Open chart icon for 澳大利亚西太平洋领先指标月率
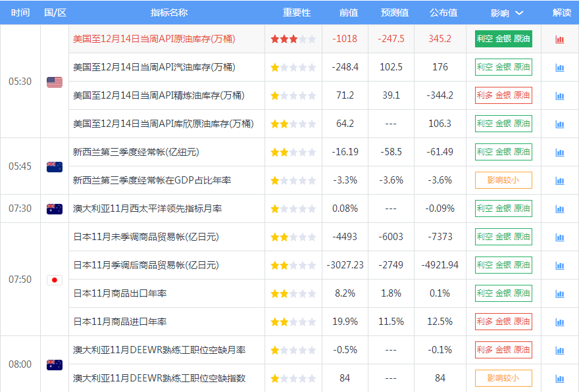This screenshot has width=579, height=392. (560, 209)
